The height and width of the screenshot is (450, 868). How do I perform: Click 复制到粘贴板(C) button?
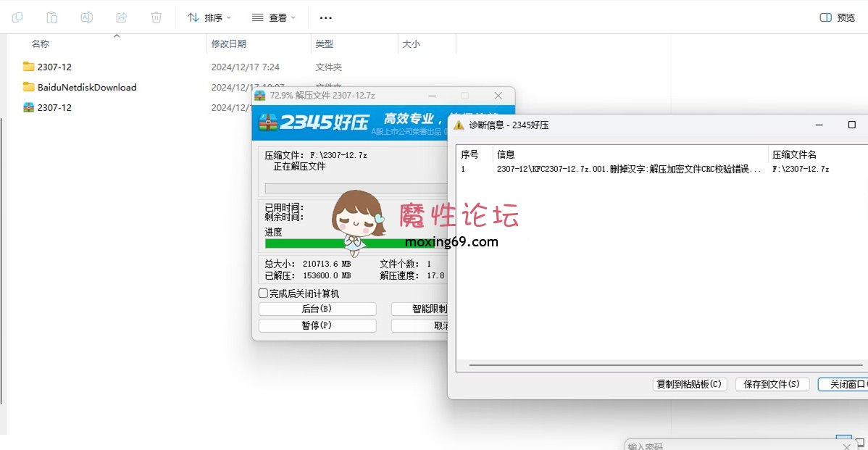click(x=689, y=384)
